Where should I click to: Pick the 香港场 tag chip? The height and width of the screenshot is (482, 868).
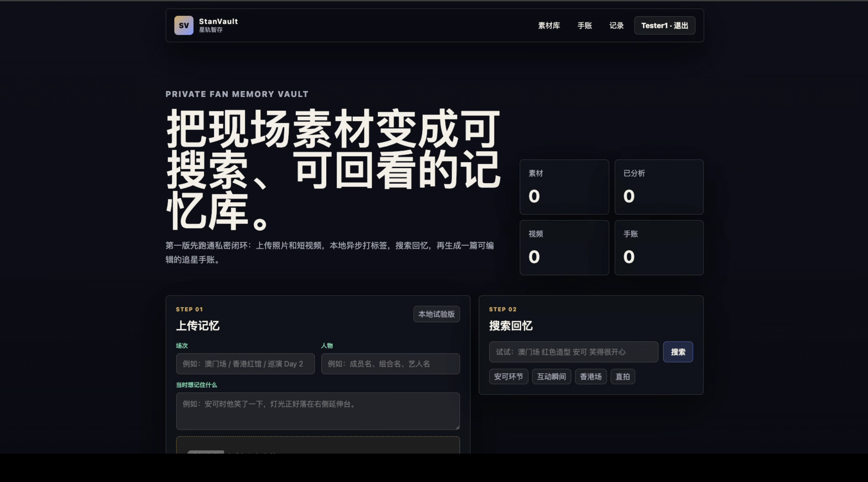[591, 376]
